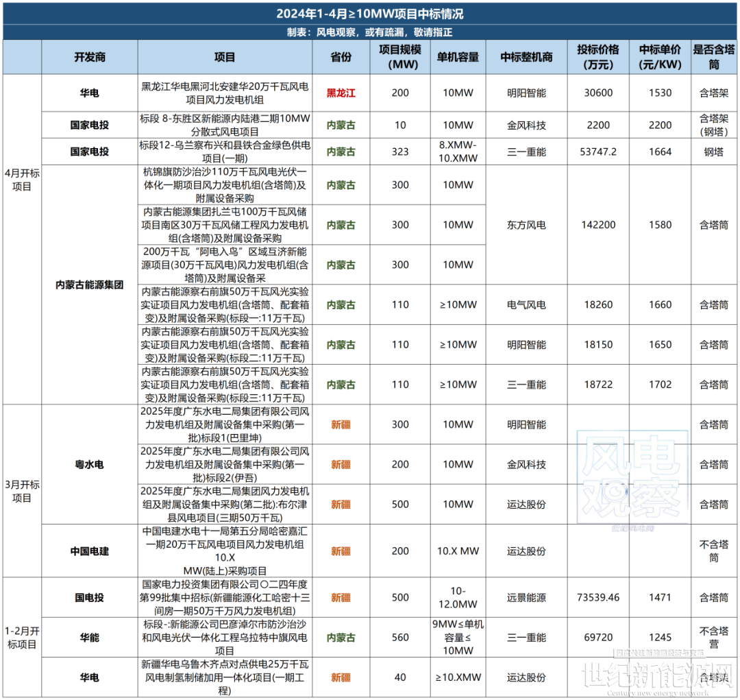
Task: Click the table title 2024年1-4月≥10MW项目中标情况
Action: pyautogui.click(x=369, y=14)
